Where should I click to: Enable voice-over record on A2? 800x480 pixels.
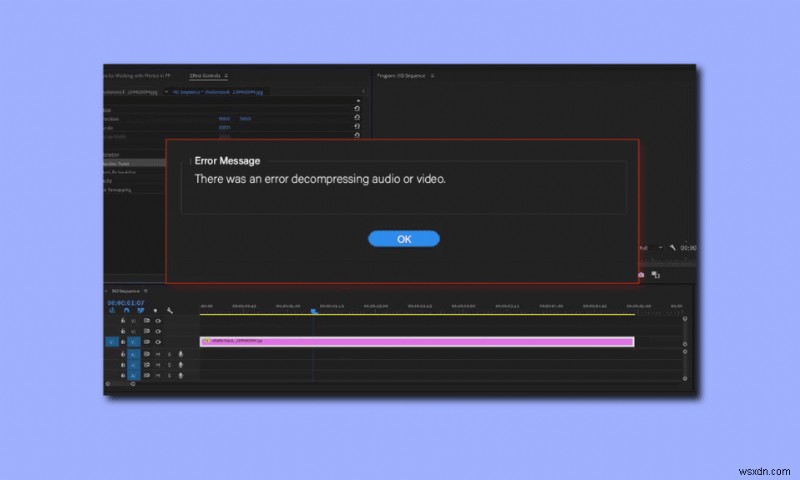click(x=181, y=365)
